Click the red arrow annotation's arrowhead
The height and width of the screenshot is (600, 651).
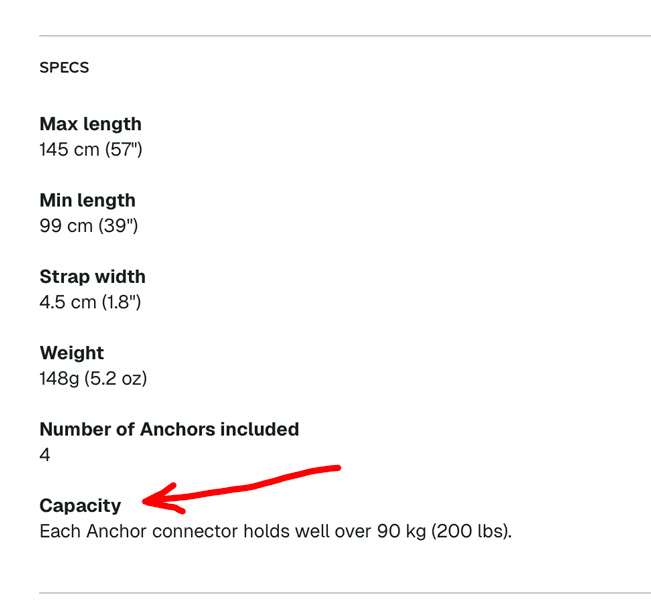[x=150, y=497]
